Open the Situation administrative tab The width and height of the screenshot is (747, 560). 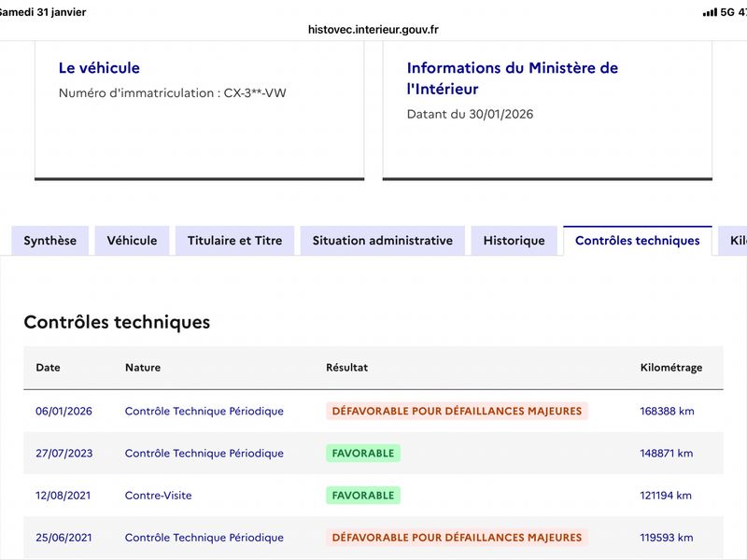click(x=382, y=241)
